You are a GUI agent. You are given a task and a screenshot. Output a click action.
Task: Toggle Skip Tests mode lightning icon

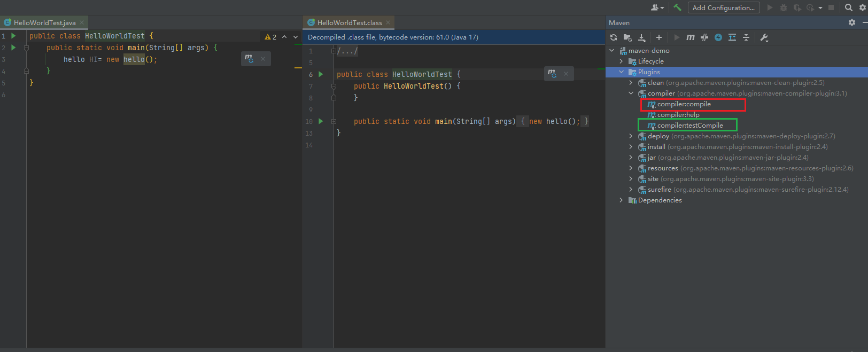coord(718,37)
